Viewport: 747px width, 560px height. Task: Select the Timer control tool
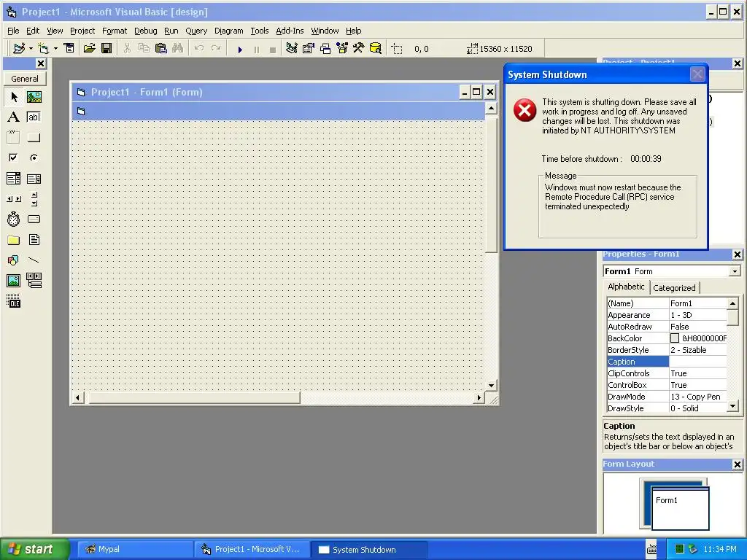tap(13, 219)
